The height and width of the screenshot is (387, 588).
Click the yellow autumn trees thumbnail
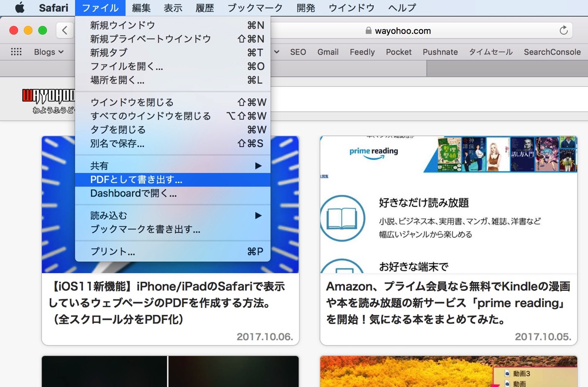448,371
